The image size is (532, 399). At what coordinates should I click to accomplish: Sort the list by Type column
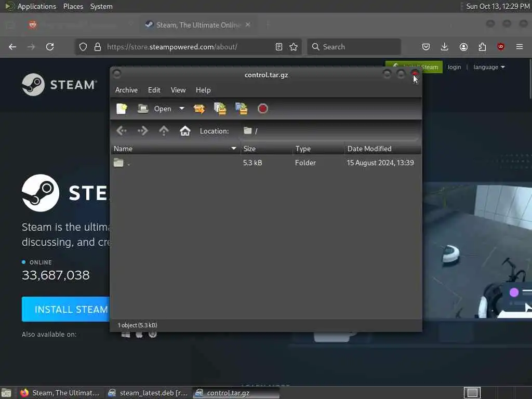pyautogui.click(x=318, y=149)
